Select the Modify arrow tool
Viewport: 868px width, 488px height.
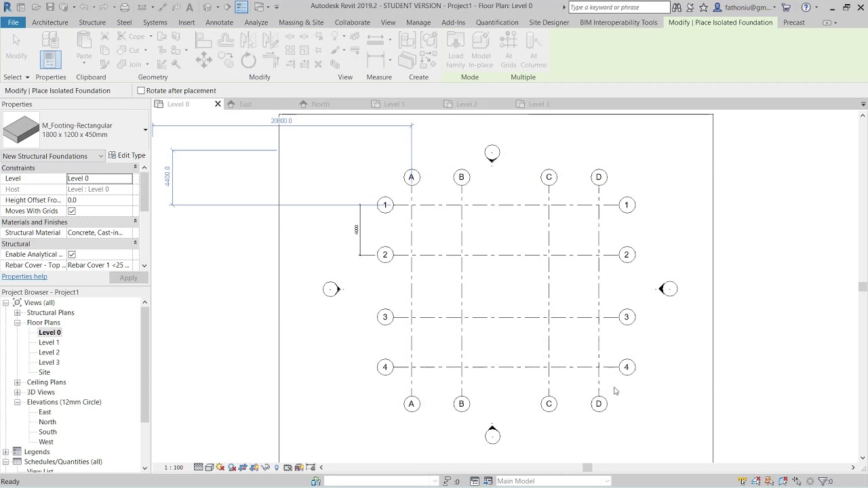[16, 46]
